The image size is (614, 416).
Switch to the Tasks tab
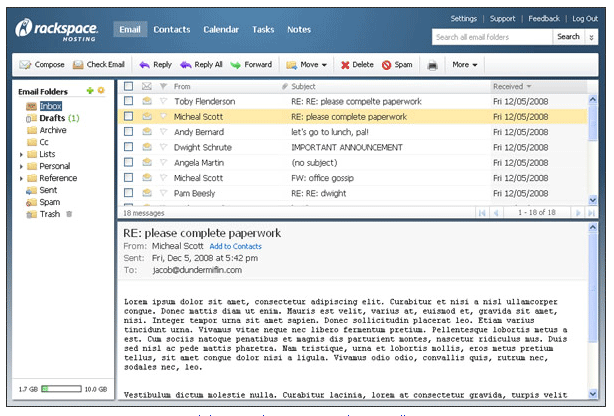pos(263,29)
